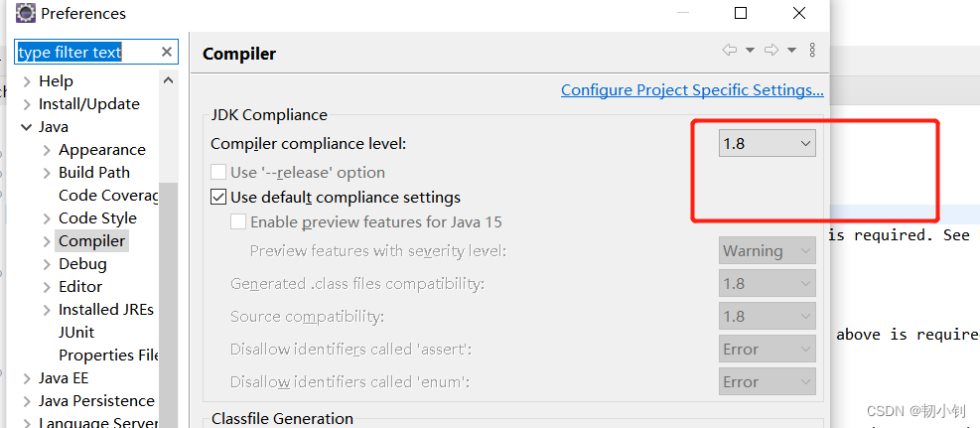Screen dimensions: 980x428
Task: Click the Preferences window Eclipse icon
Action: coord(26,14)
